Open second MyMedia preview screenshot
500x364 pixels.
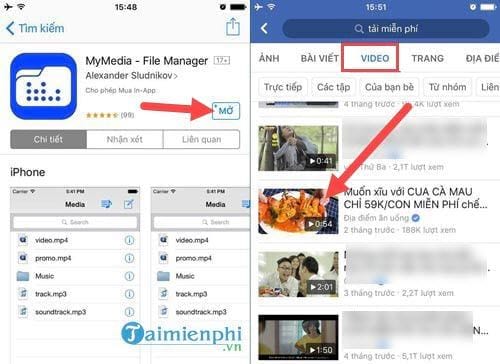[200, 275]
